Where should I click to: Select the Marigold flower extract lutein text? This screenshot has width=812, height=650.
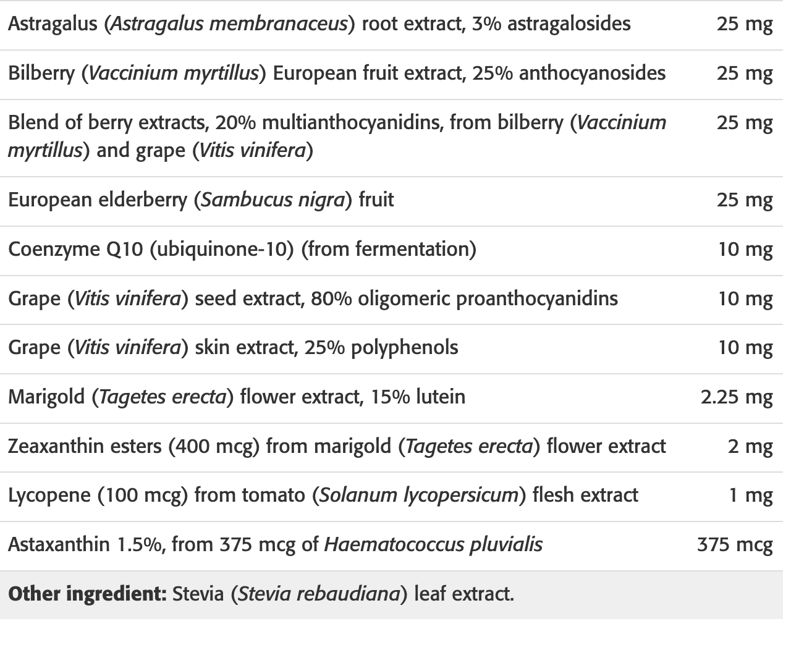tap(237, 397)
